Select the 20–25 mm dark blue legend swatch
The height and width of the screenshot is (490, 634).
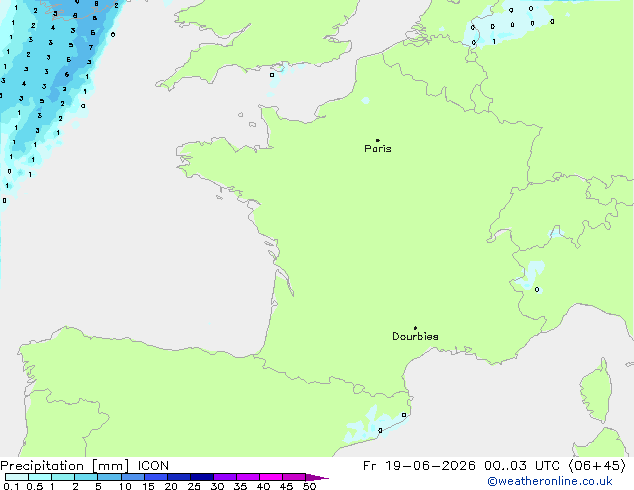point(178,477)
